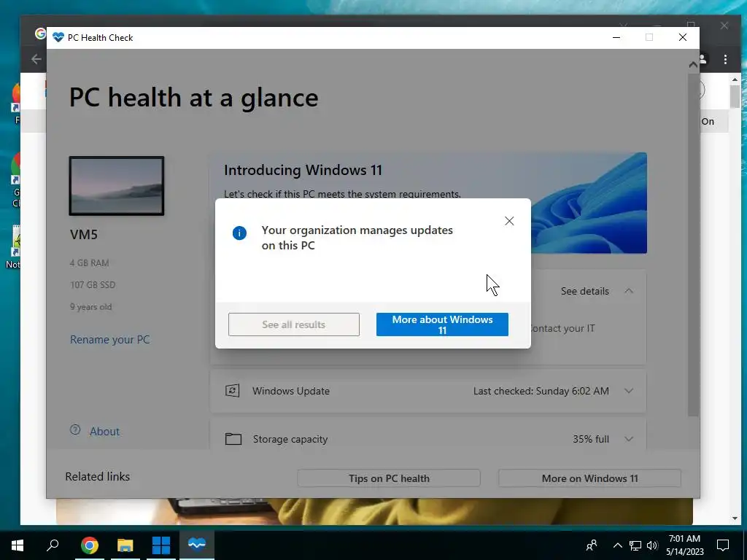The image size is (747, 560).
Task: Open the notification center icon
Action: 723,545
